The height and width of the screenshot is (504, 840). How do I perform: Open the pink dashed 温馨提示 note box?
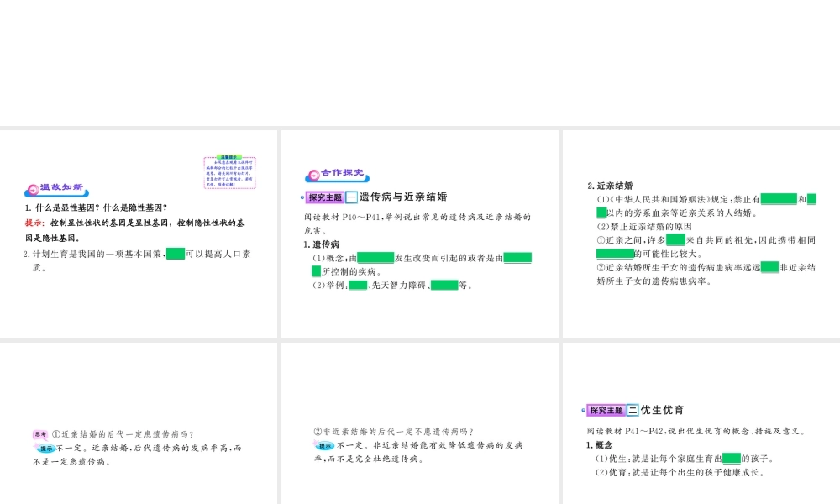[x=230, y=172]
